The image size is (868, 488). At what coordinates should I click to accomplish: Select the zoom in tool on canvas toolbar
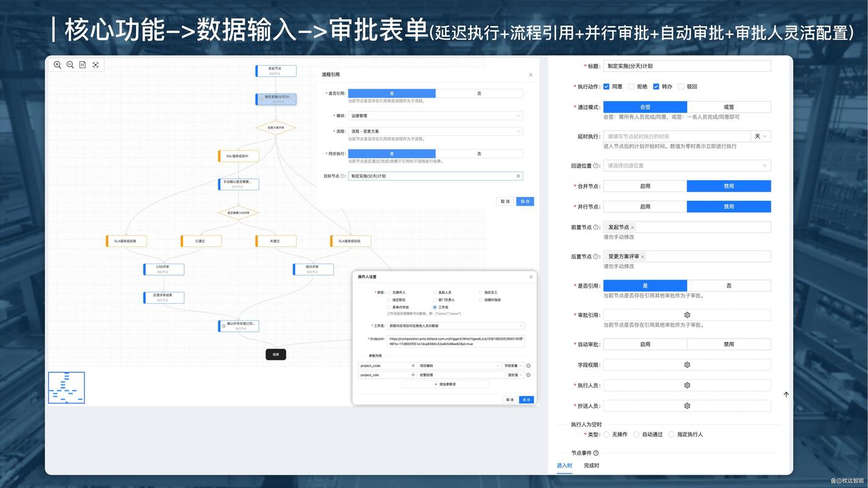pyautogui.click(x=57, y=65)
